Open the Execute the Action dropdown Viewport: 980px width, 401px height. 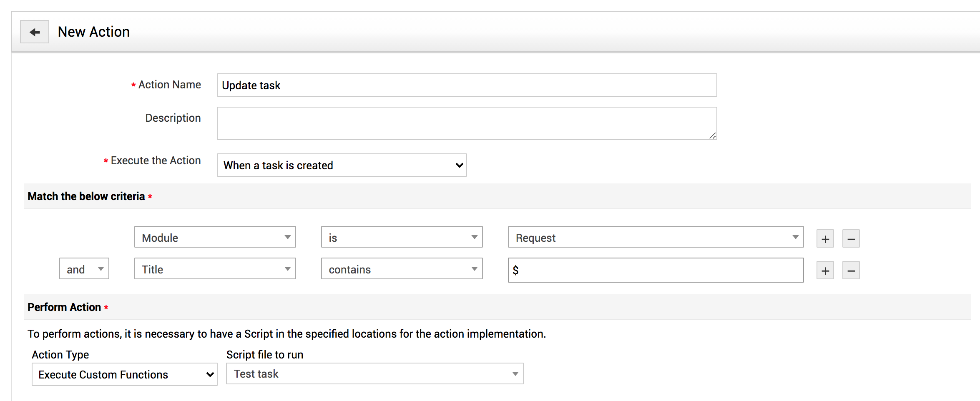point(342,165)
